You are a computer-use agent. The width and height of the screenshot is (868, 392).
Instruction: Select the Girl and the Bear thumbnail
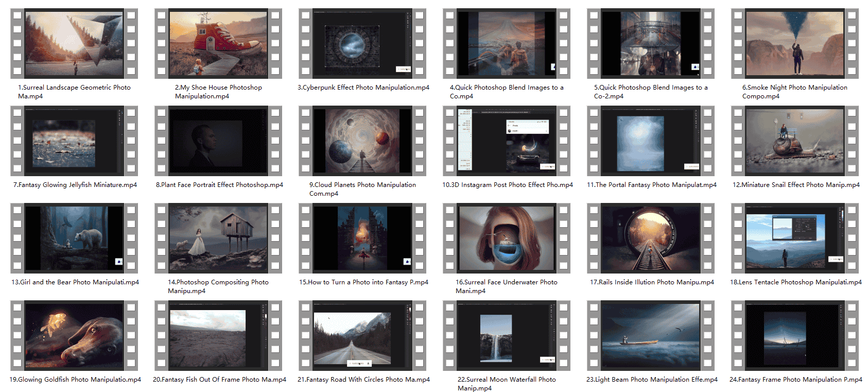(74, 238)
